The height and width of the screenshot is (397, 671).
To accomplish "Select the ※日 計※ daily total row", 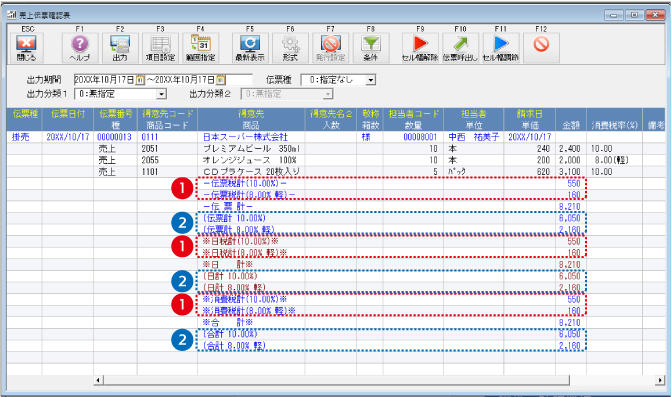I will pos(336,265).
